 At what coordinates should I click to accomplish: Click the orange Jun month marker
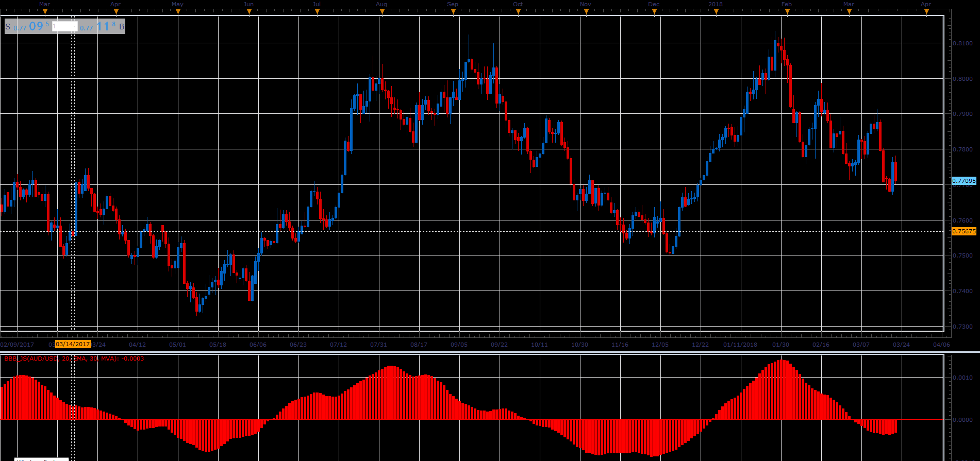point(248,11)
